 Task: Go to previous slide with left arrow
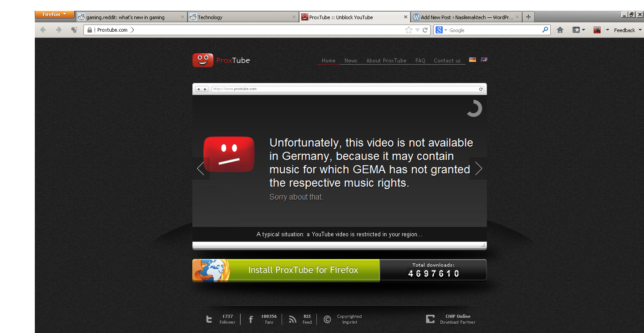point(201,169)
